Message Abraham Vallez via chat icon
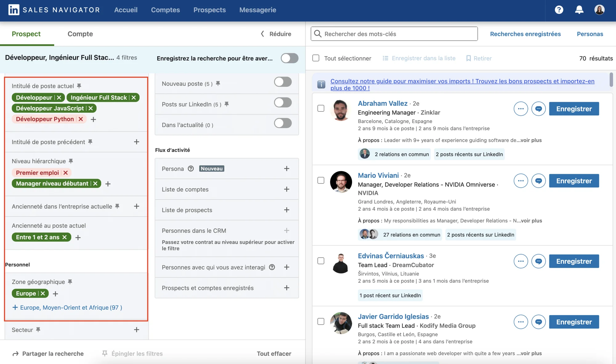 coord(538,109)
